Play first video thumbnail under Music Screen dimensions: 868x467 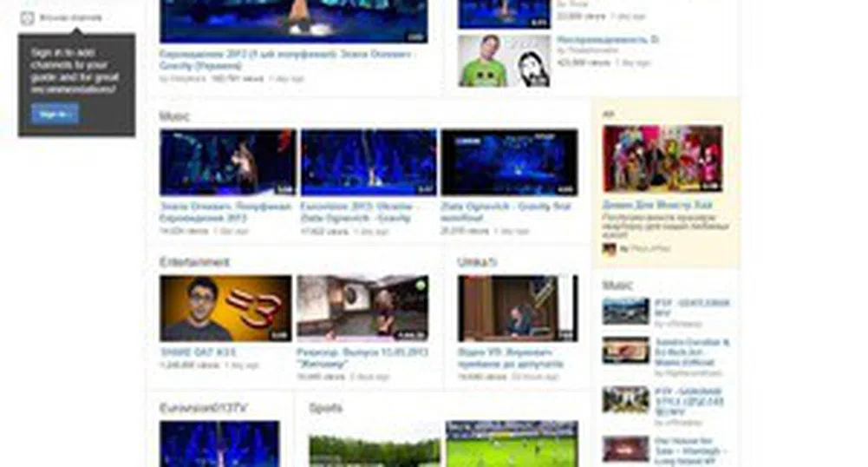(x=228, y=162)
